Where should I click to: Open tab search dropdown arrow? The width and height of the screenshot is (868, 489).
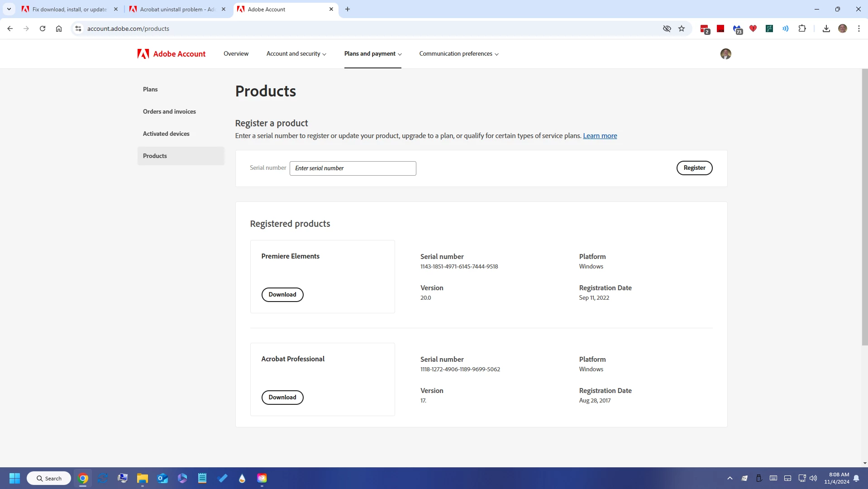click(x=9, y=9)
